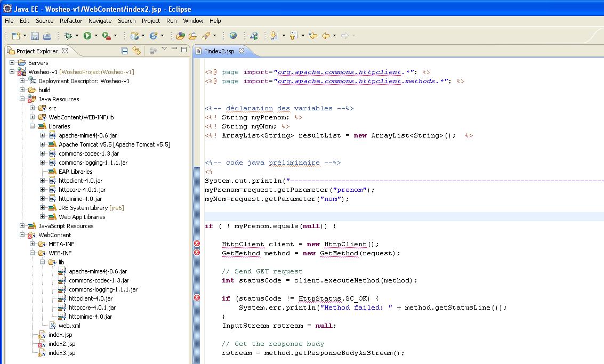Click error marker beside HttpStatus.SC_OK line
The width and height of the screenshot is (604, 364).
197,298
